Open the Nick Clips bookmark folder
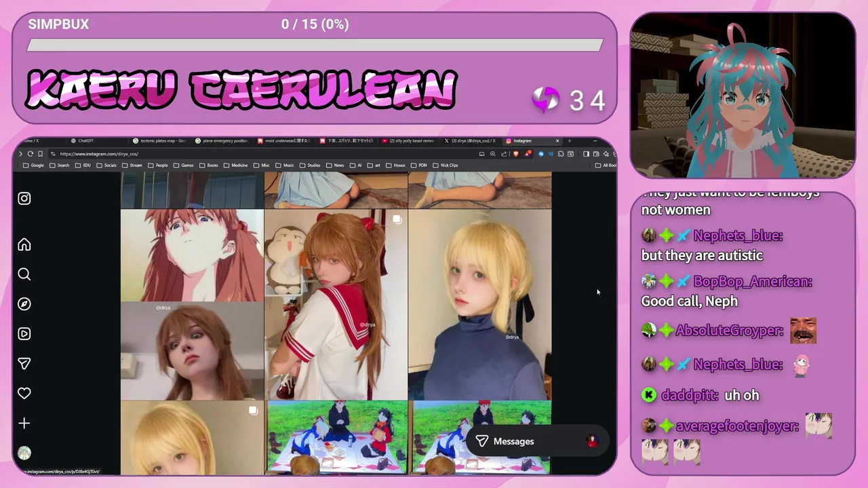Screen dimensions: 868x488 coord(445,165)
